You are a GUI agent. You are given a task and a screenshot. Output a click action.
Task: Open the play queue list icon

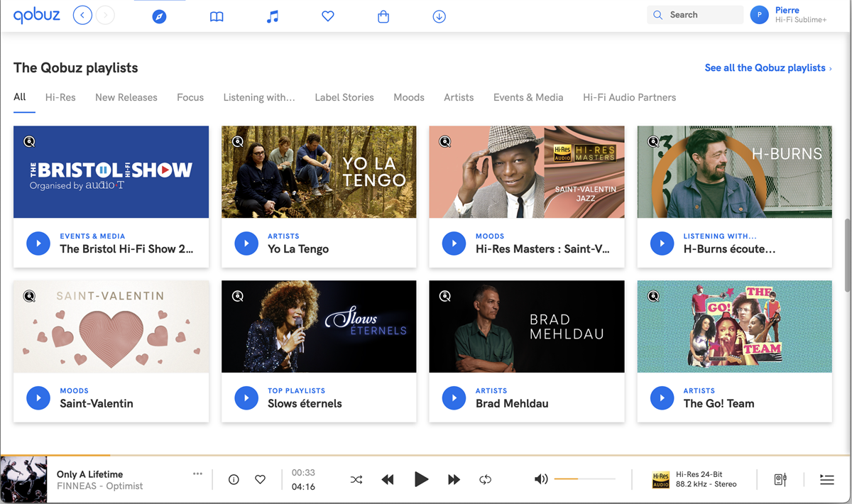point(826,480)
